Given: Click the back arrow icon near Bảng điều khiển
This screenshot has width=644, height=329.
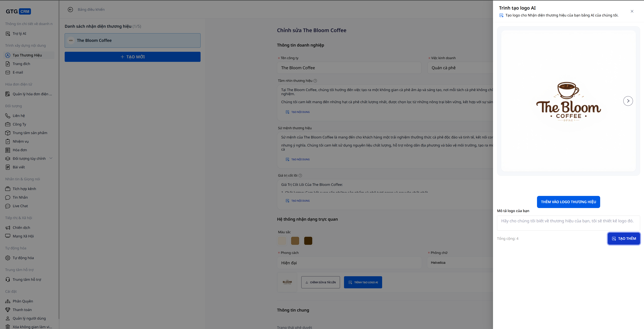Looking at the screenshot, I should click(70, 10).
